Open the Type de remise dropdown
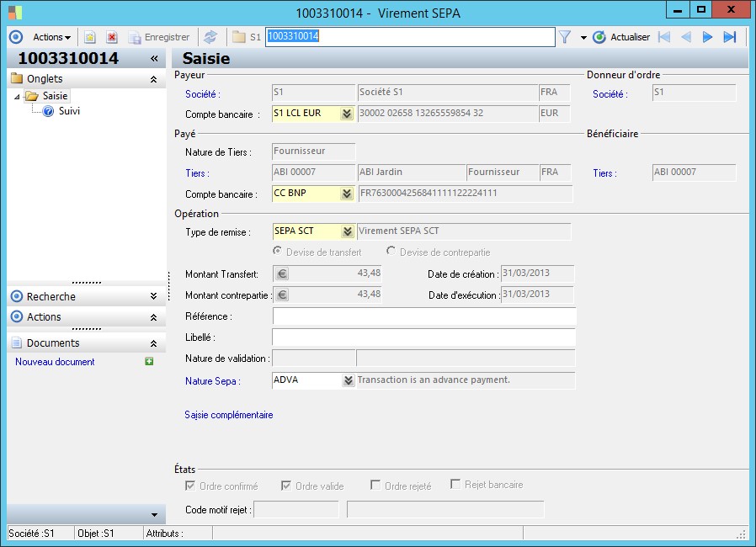 tap(347, 231)
